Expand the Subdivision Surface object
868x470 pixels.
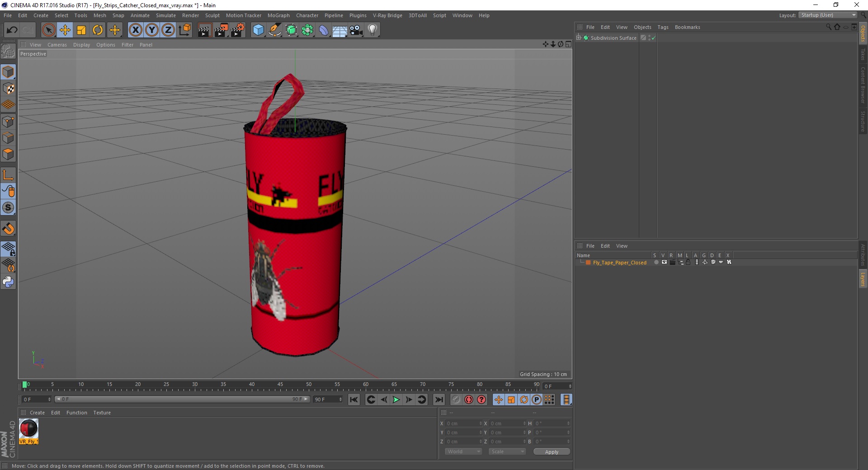579,38
